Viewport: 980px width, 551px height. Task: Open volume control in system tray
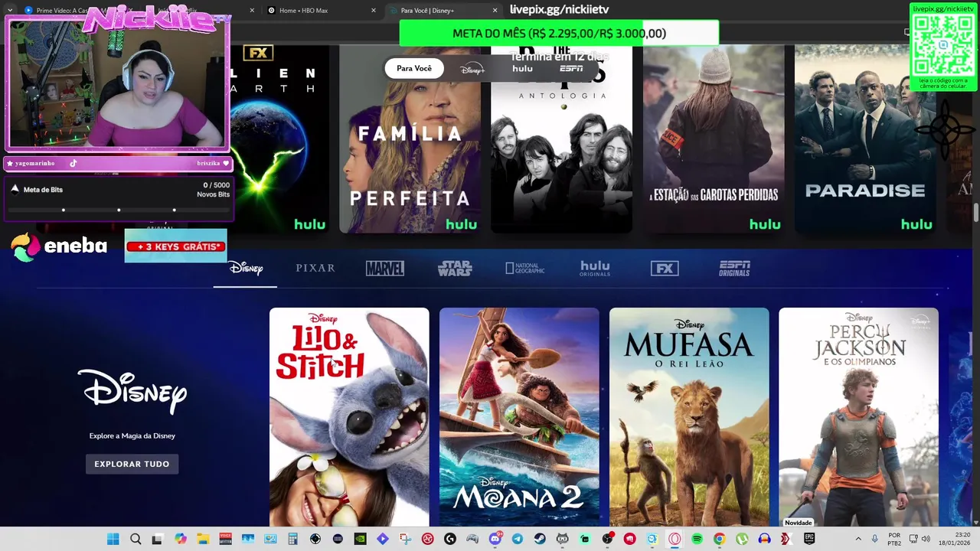click(x=926, y=539)
